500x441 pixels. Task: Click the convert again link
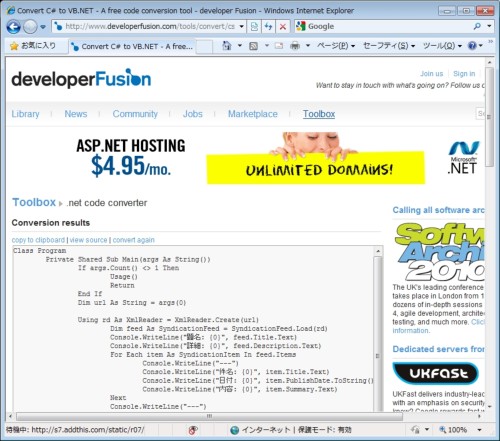134,240
